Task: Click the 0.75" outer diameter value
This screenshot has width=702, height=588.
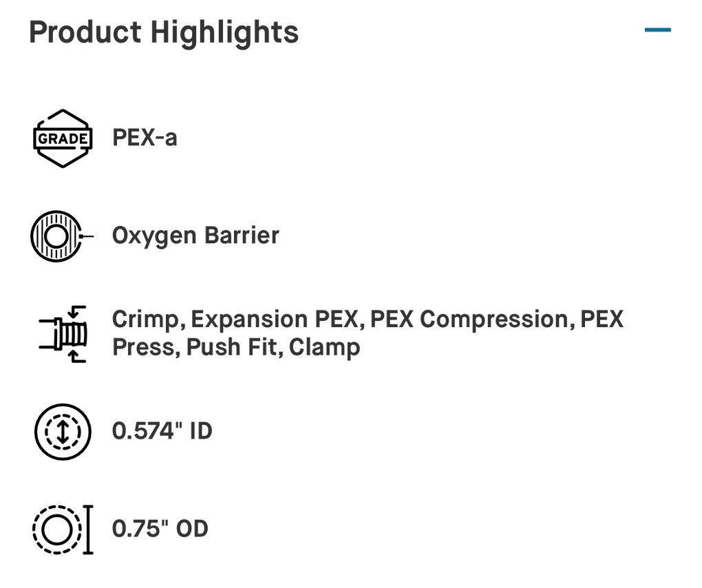Action: [x=140, y=529]
